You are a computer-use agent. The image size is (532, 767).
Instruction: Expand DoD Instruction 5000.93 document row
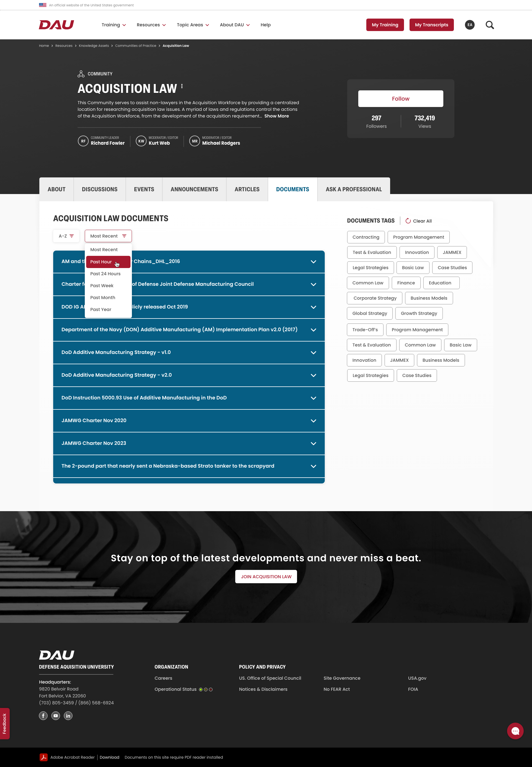pyautogui.click(x=189, y=398)
